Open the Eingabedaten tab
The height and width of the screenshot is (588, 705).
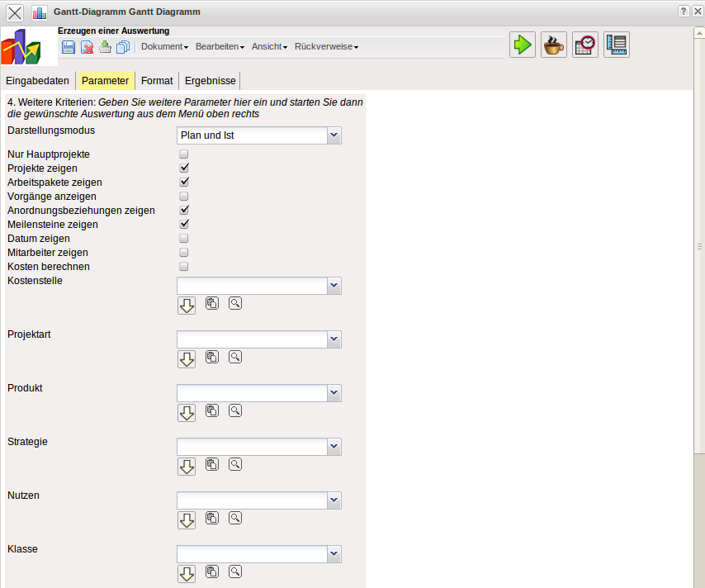tap(38, 81)
